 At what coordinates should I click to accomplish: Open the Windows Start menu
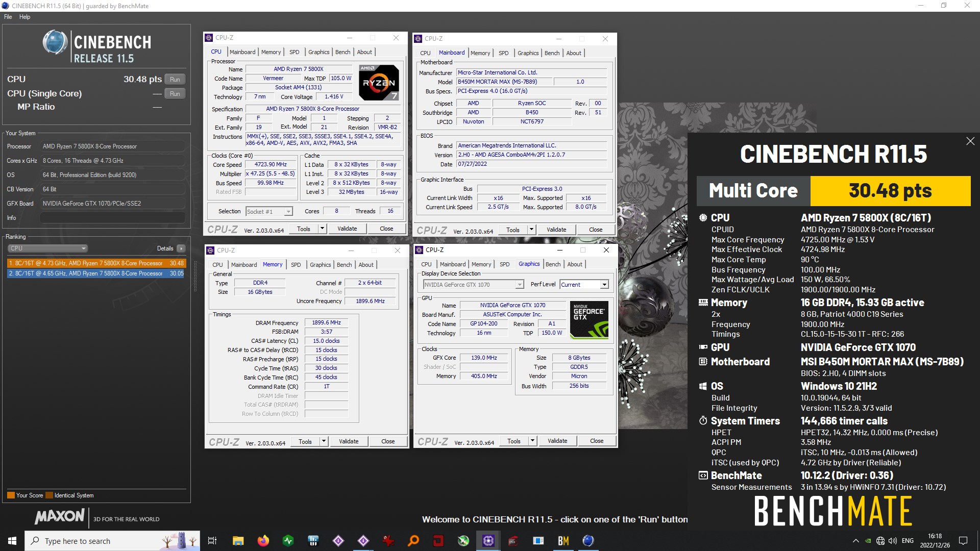(x=12, y=541)
